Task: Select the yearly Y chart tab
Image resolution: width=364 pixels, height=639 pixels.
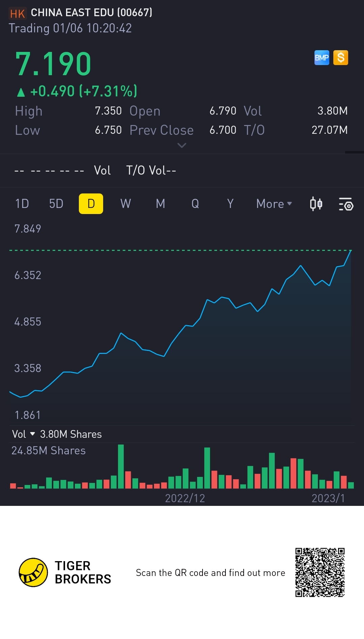Action: tap(230, 204)
